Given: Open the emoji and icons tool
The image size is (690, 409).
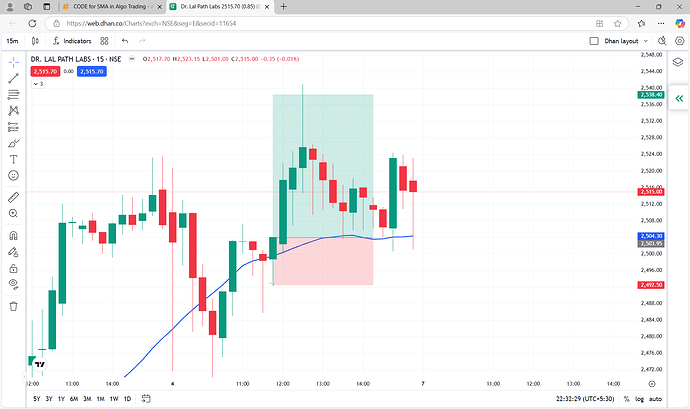Looking at the screenshot, I should (x=14, y=176).
